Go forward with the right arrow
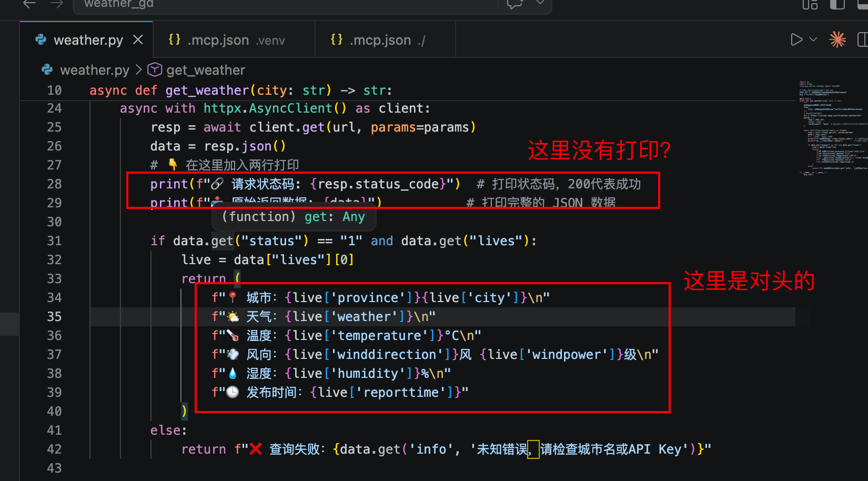This screenshot has width=868, height=481. point(57,4)
